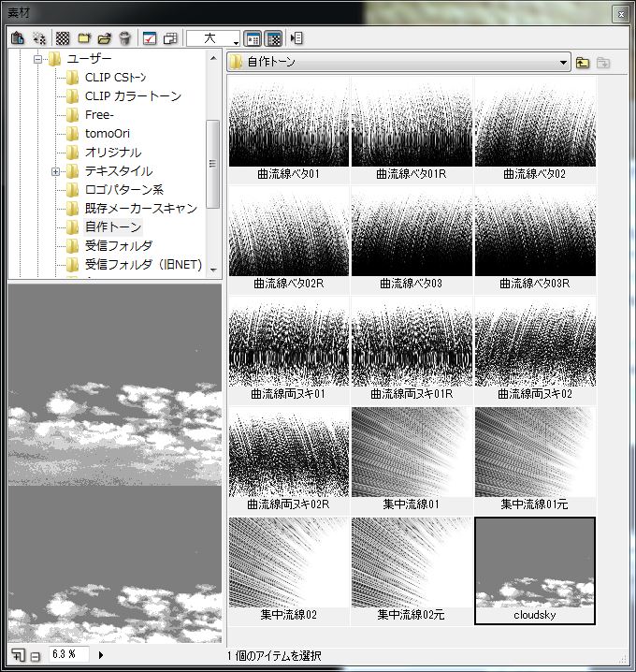Click folder tree scrollbar down arrow

coord(213,270)
